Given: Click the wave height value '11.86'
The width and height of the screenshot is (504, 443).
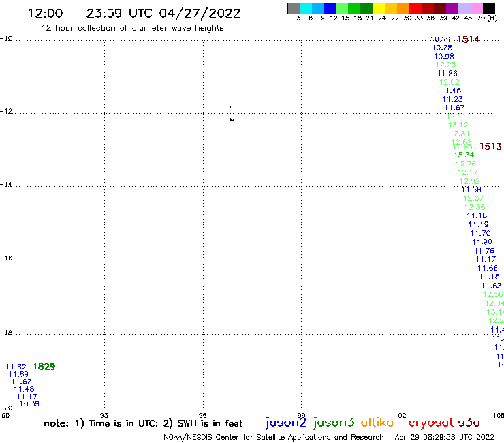Looking at the screenshot, I should tap(447, 74).
